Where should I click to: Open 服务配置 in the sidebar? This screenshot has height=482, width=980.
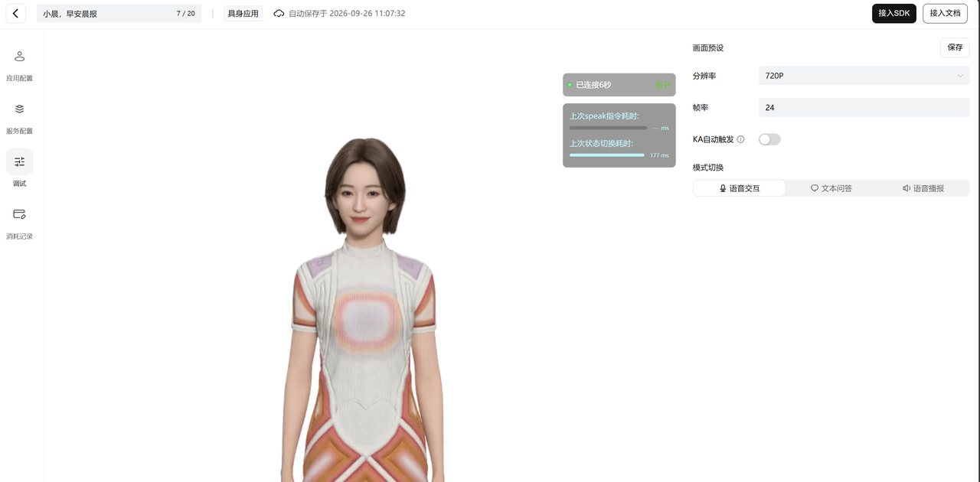point(19,119)
